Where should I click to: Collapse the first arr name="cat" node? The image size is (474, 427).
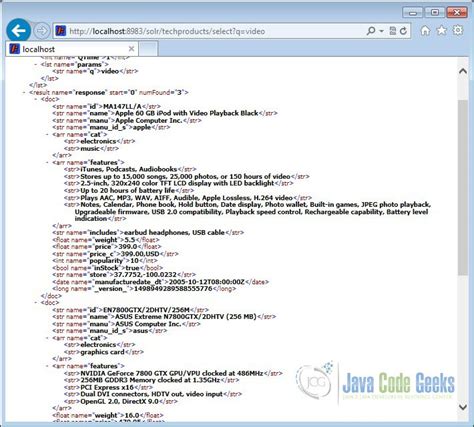click(x=48, y=135)
